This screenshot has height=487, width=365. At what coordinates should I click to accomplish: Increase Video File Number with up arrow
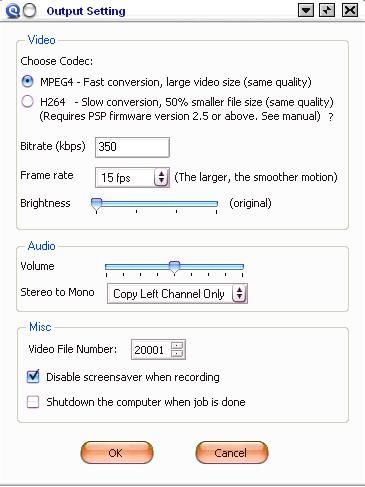pos(177,345)
